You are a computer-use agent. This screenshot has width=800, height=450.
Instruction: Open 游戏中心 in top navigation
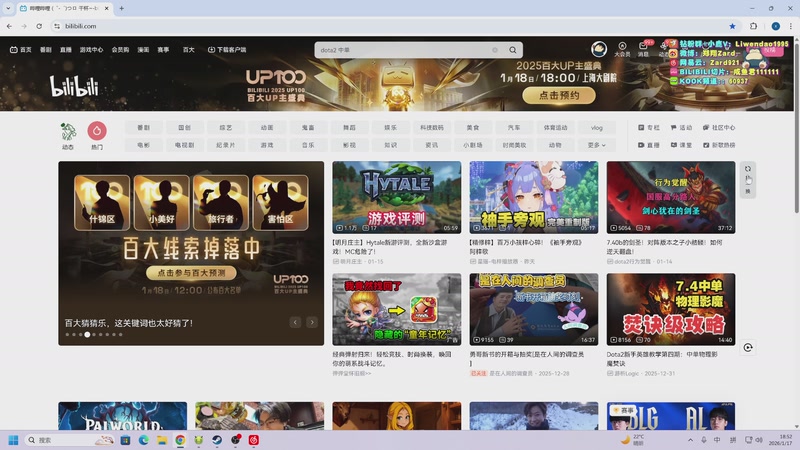[x=91, y=49]
